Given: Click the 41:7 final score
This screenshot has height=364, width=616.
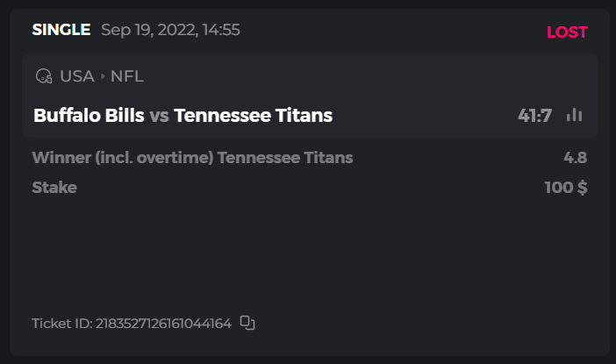Looking at the screenshot, I should (x=534, y=115).
